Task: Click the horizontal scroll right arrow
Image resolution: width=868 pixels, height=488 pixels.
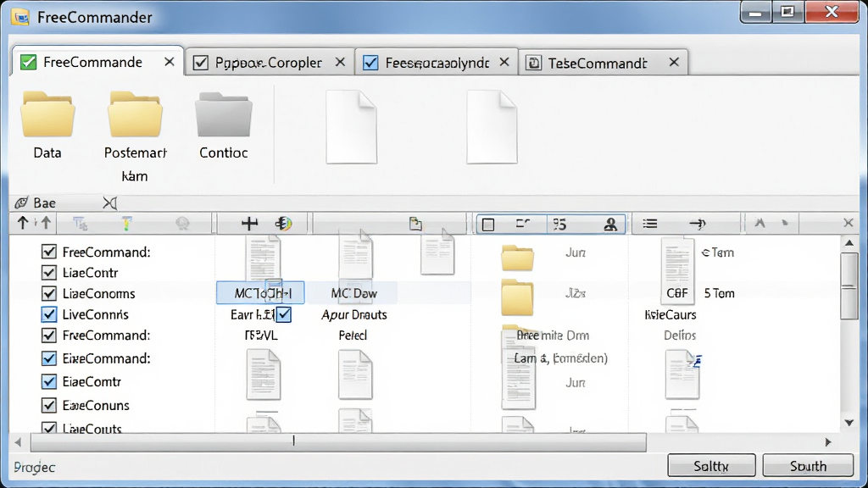Action: pyautogui.click(x=828, y=442)
